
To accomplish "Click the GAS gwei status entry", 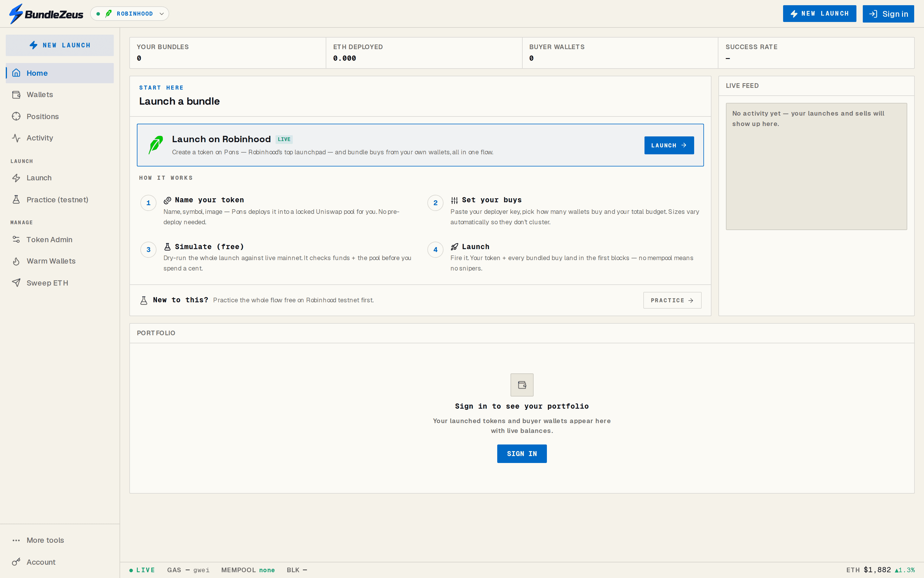I will point(188,570).
